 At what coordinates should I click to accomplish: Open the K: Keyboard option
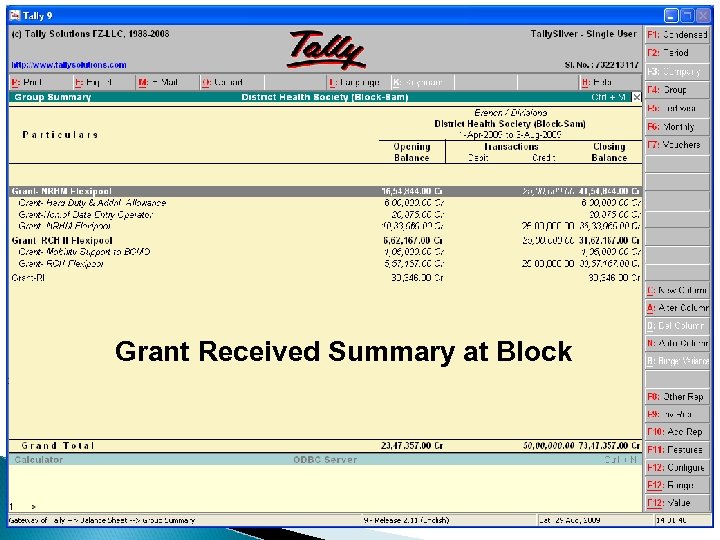coord(422,83)
